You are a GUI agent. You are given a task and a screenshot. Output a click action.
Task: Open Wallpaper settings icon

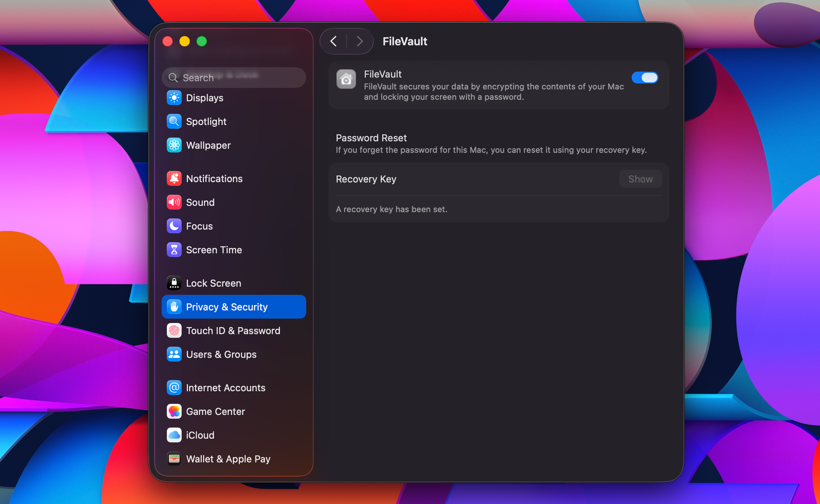click(174, 145)
